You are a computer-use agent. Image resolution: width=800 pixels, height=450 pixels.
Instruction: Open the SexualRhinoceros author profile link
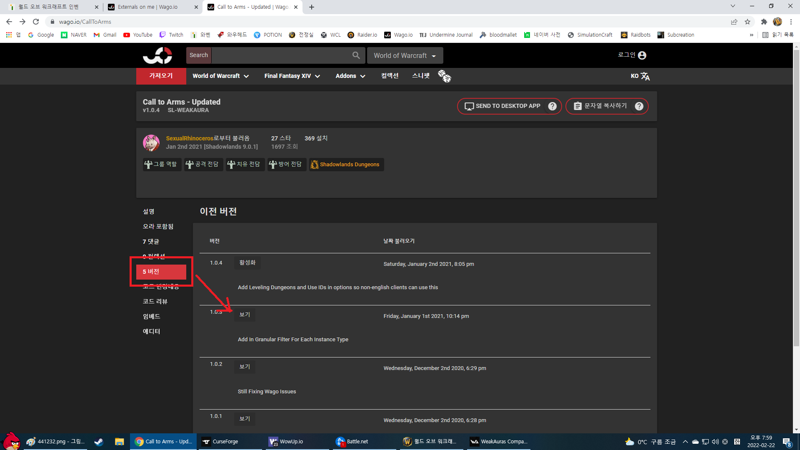pos(189,138)
